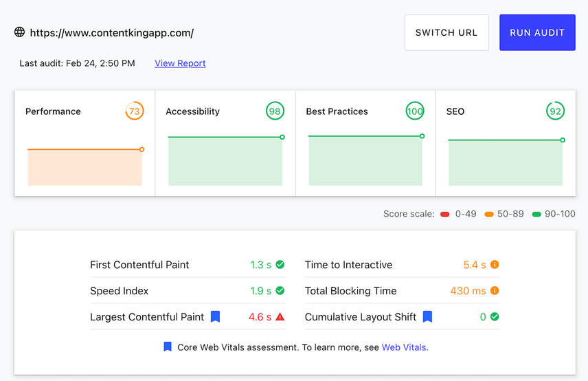Image resolution: width=588 pixels, height=381 pixels.
Task: Click the SEO score circle showing 92
Action: [555, 111]
